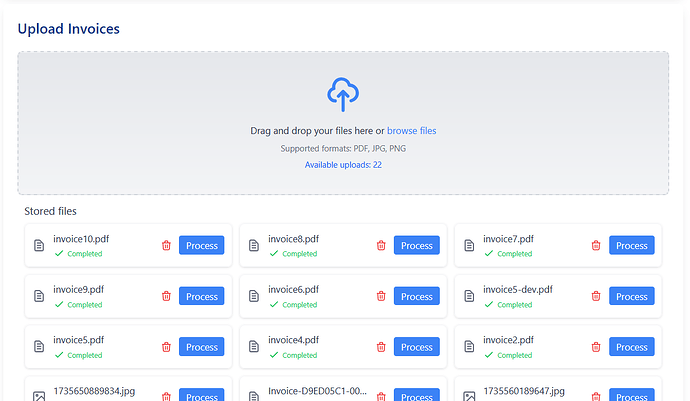
Task: Remove invoice7.pdf via the trash icon
Action: pos(596,245)
